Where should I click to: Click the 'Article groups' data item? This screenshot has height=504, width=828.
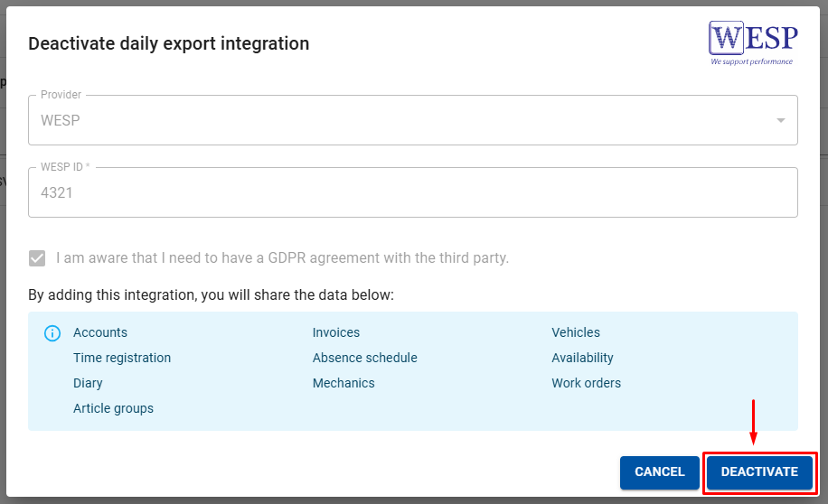click(114, 408)
